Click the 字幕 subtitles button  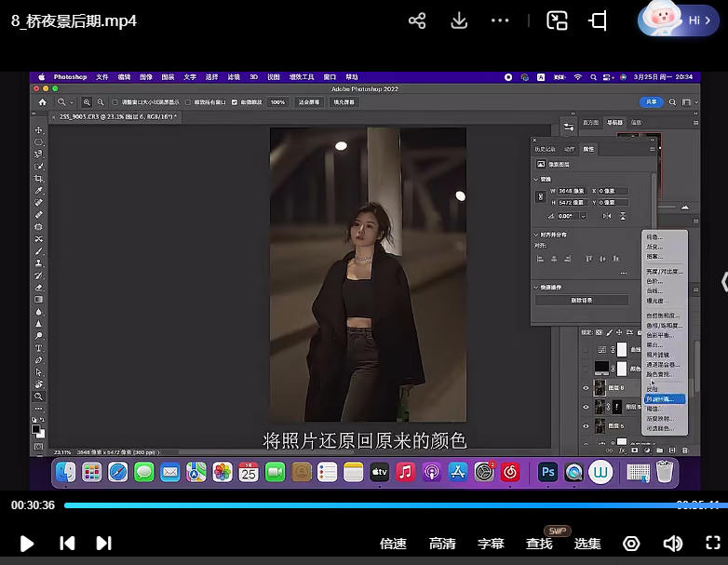tap(491, 544)
